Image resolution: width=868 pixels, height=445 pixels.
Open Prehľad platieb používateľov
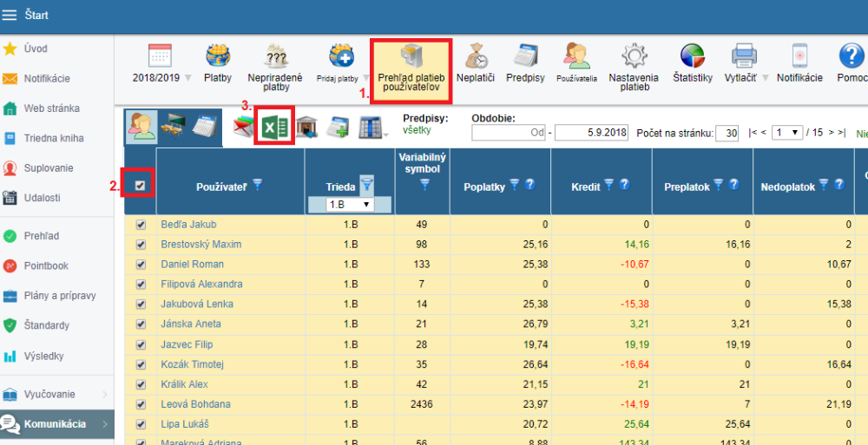tap(411, 70)
